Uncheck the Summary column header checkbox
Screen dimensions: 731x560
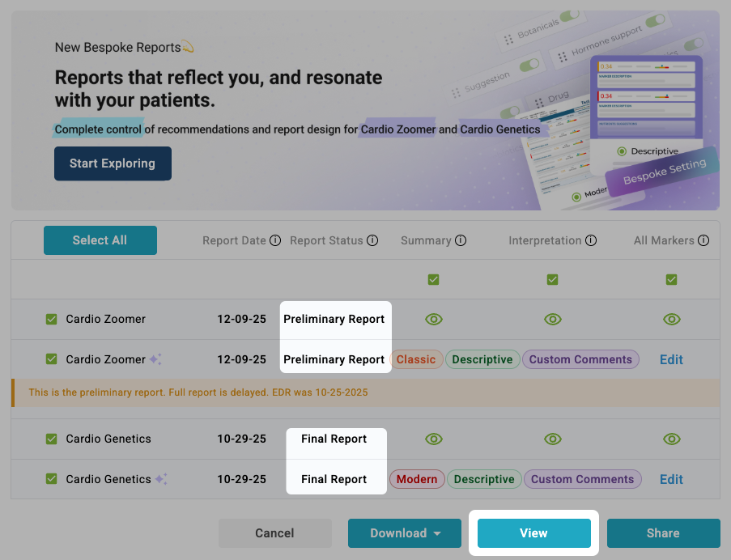pos(434,280)
